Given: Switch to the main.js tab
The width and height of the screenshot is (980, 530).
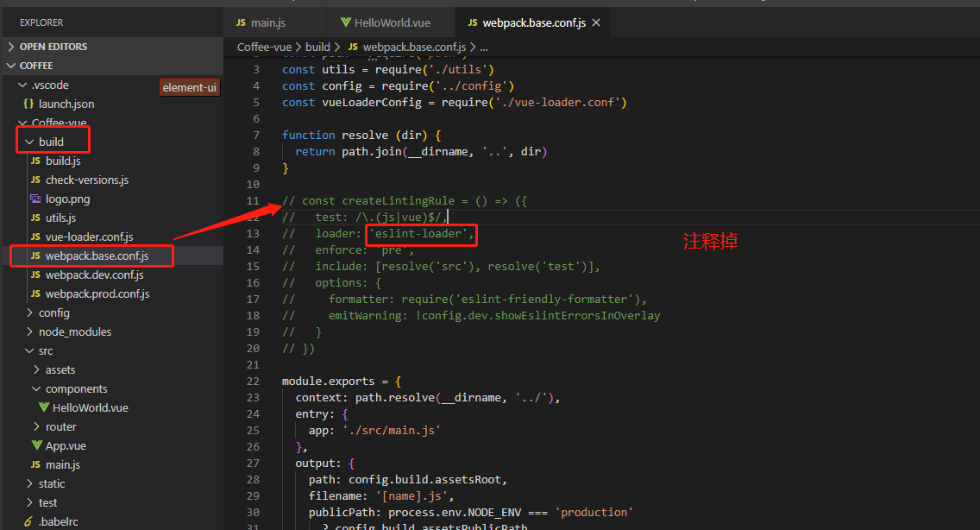Looking at the screenshot, I should click(275, 22).
